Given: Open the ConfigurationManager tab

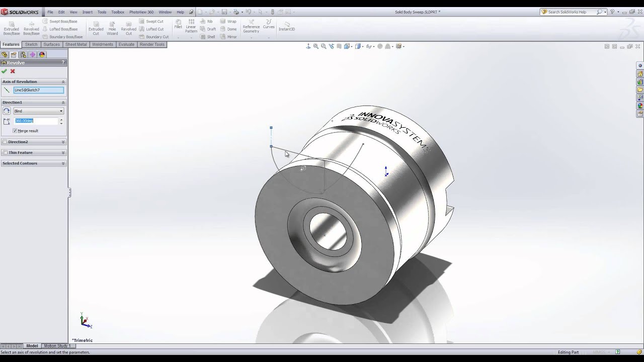Looking at the screenshot, I should click(23, 54).
